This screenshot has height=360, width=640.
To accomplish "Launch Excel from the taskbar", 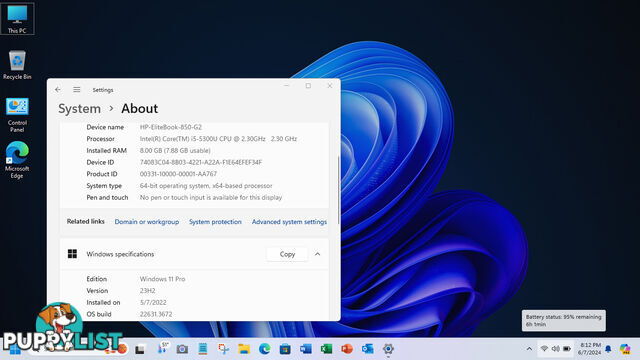I will pyautogui.click(x=326, y=349).
